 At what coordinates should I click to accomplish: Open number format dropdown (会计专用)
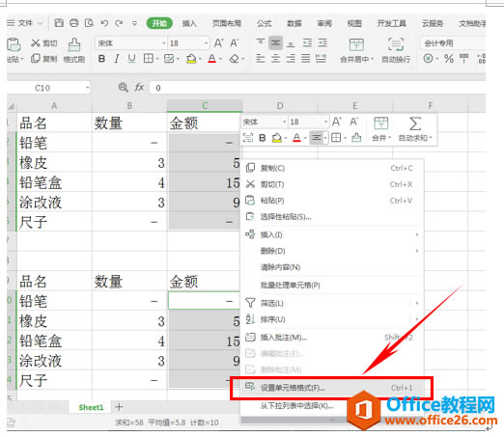pyautogui.click(x=453, y=43)
